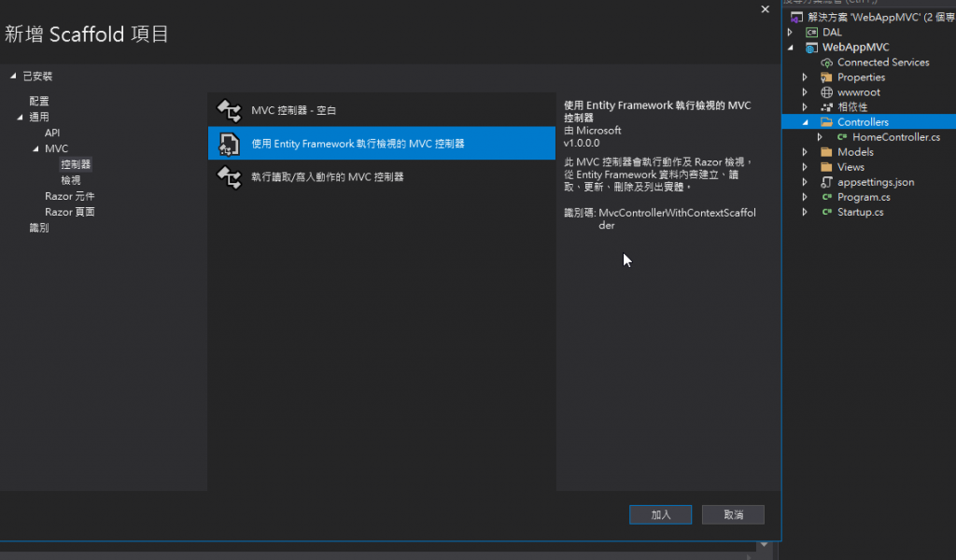956x560 pixels.
Task: Select 執行讀取/寫入動作的 MVC 控制器 template
Action: (x=382, y=176)
